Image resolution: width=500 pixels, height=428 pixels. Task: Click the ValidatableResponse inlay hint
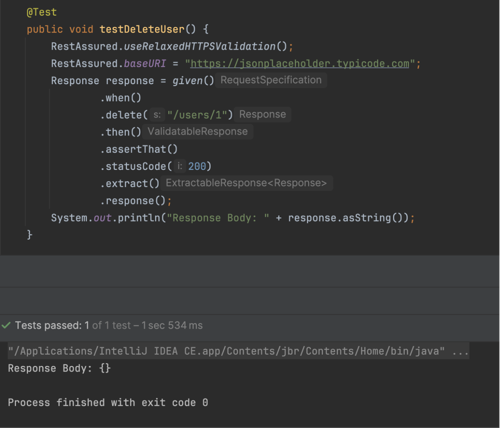coord(198,132)
